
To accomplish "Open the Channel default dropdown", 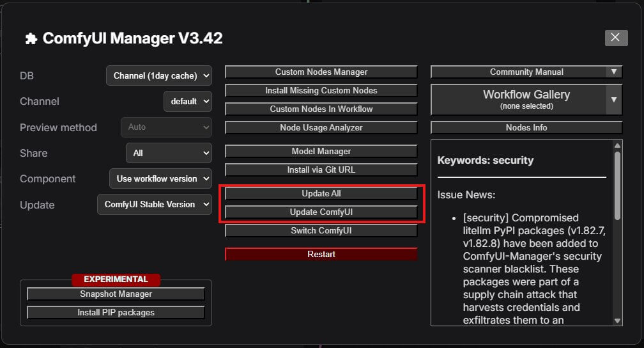I will (x=188, y=101).
